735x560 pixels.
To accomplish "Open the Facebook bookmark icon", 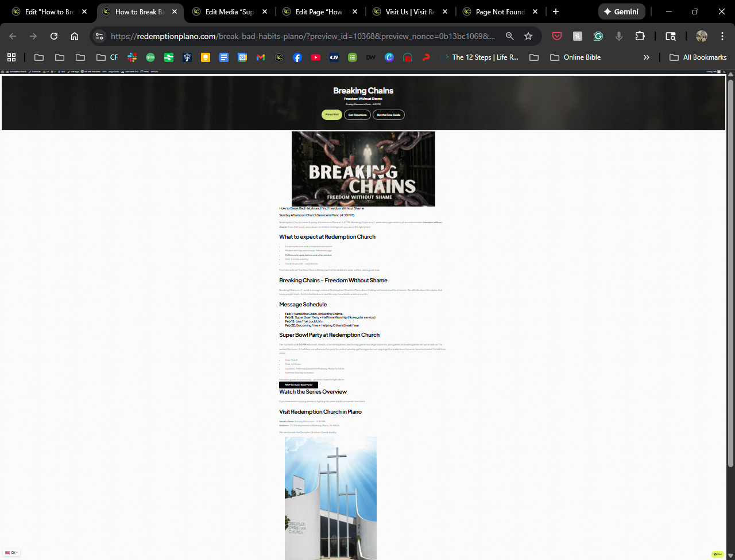I will [297, 57].
